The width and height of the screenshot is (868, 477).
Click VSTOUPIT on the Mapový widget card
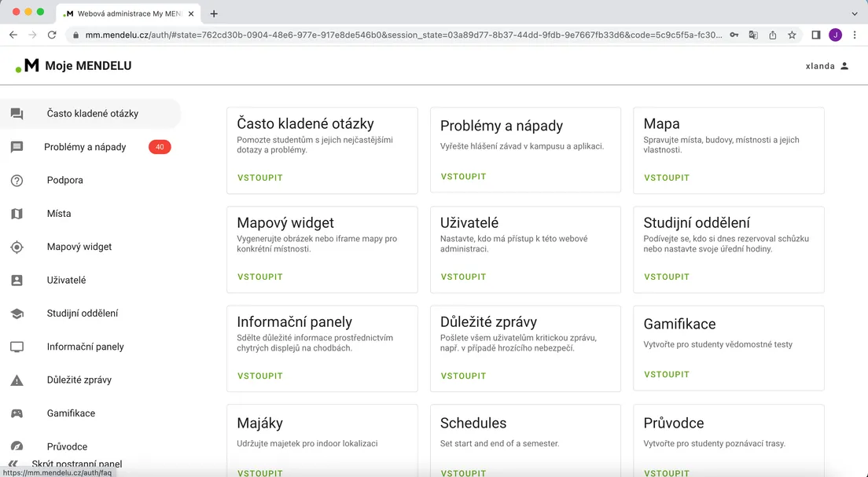point(260,277)
